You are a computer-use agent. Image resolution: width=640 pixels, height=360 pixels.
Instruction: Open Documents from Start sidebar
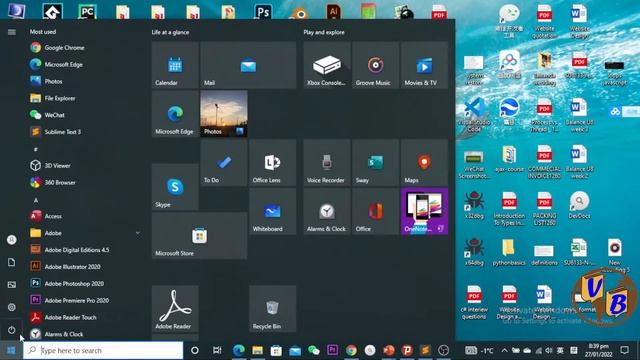(x=11, y=262)
